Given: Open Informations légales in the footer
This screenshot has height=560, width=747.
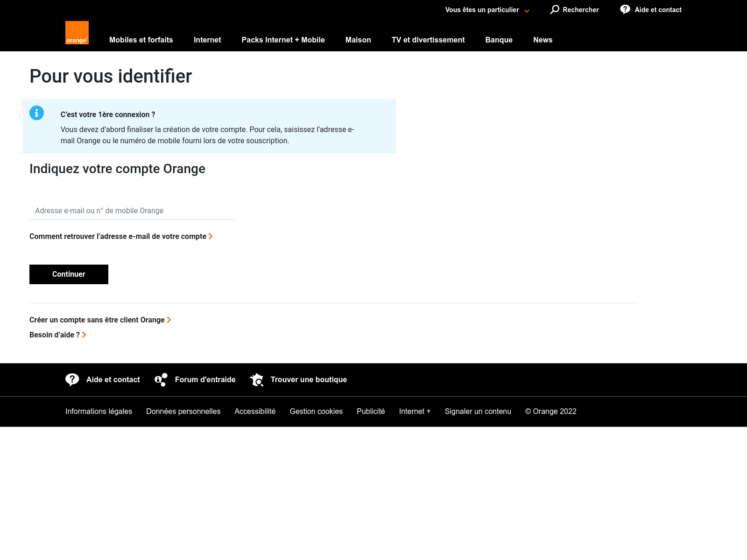Looking at the screenshot, I should (99, 412).
